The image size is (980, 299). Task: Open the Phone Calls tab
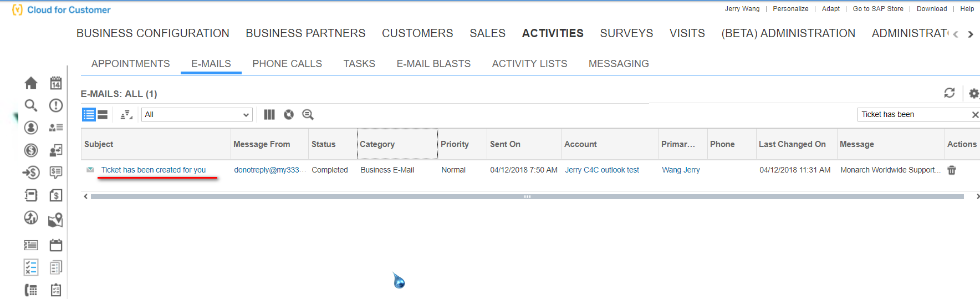point(287,64)
